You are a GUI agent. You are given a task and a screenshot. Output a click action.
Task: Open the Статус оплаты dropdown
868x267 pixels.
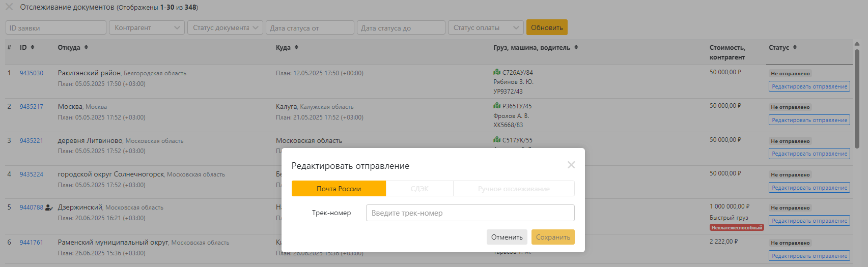[486, 27]
